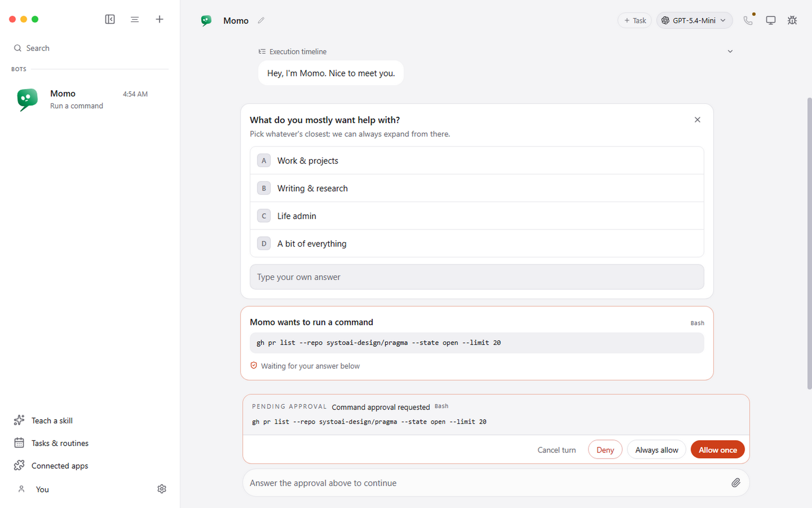Open Teach a skill
Image resolution: width=812 pixels, height=508 pixels.
52,420
